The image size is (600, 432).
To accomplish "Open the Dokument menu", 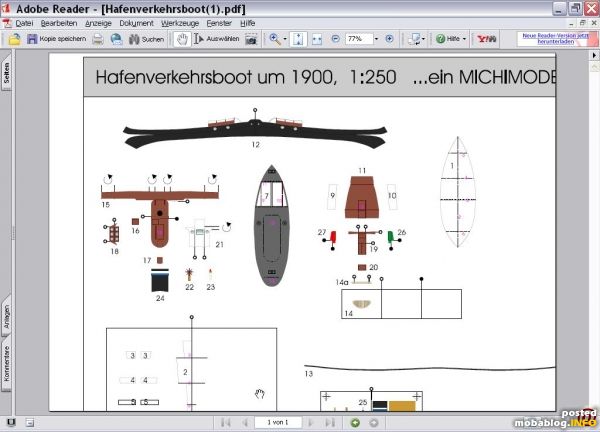I will tap(136, 23).
